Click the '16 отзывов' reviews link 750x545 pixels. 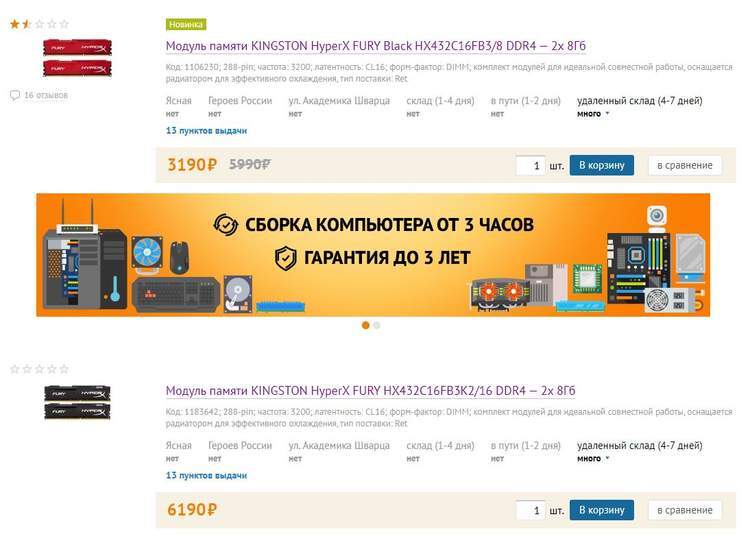click(46, 95)
